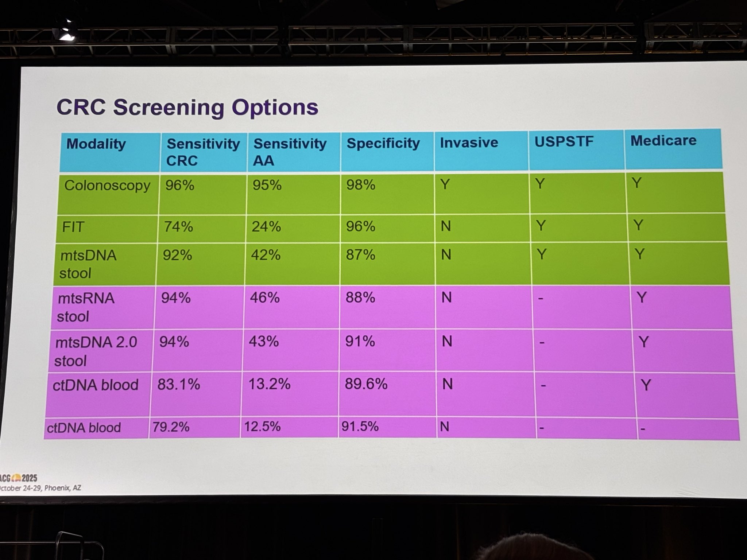747x560 pixels.
Task: Select the Modality column header
Action: tap(96, 144)
